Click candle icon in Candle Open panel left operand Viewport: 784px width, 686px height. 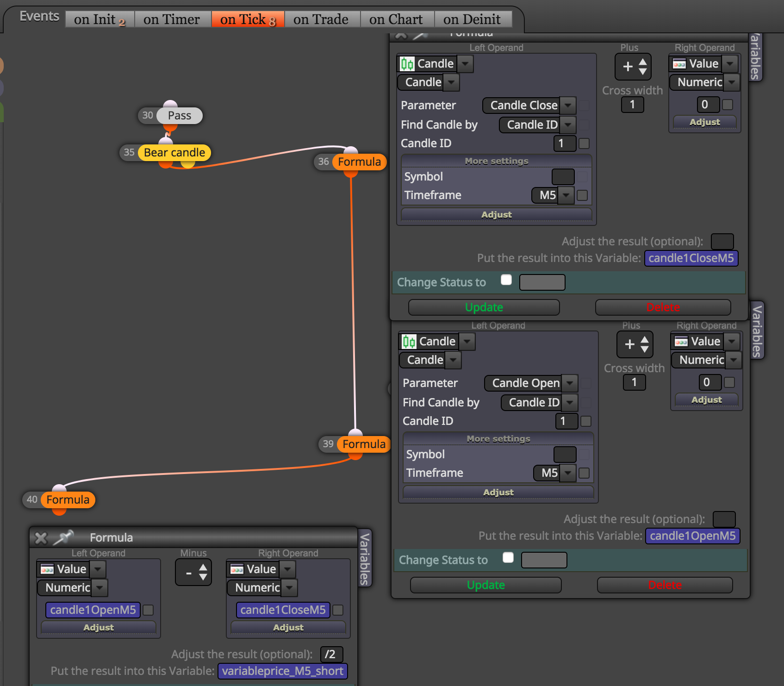pos(409,342)
